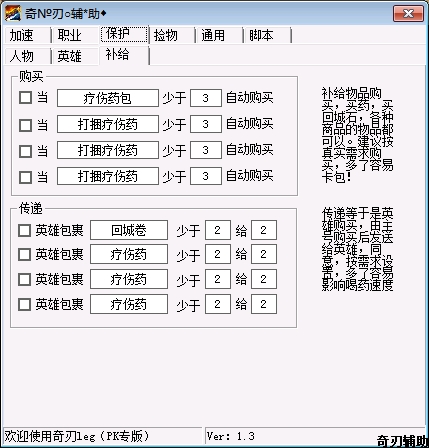Switch to the 加速 tab
The height and width of the screenshot is (448, 429).
pos(27,35)
